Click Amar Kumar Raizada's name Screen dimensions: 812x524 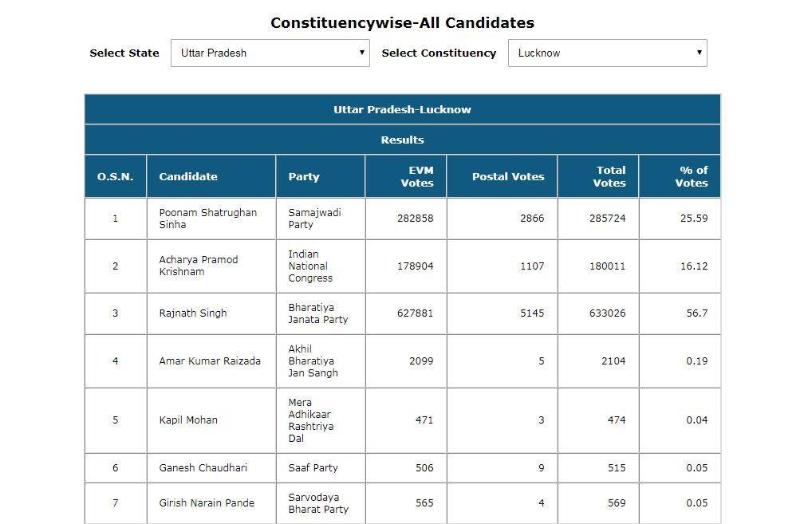(210, 361)
